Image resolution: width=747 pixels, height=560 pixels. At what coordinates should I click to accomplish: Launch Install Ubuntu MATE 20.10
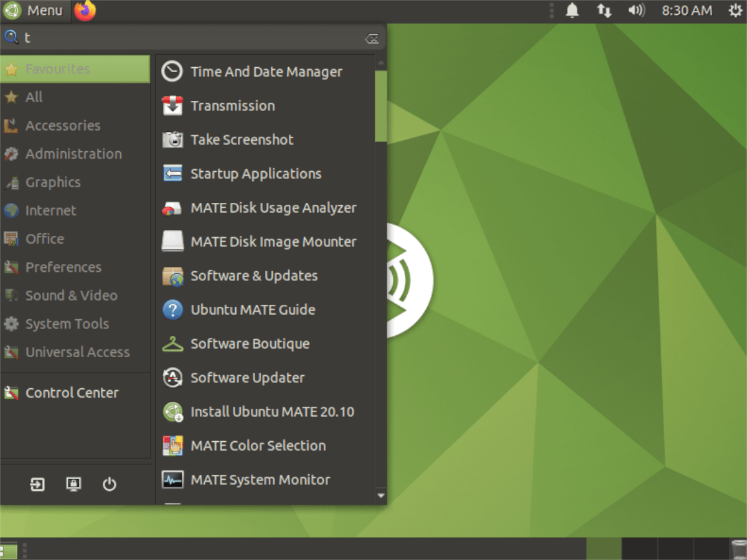point(272,411)
